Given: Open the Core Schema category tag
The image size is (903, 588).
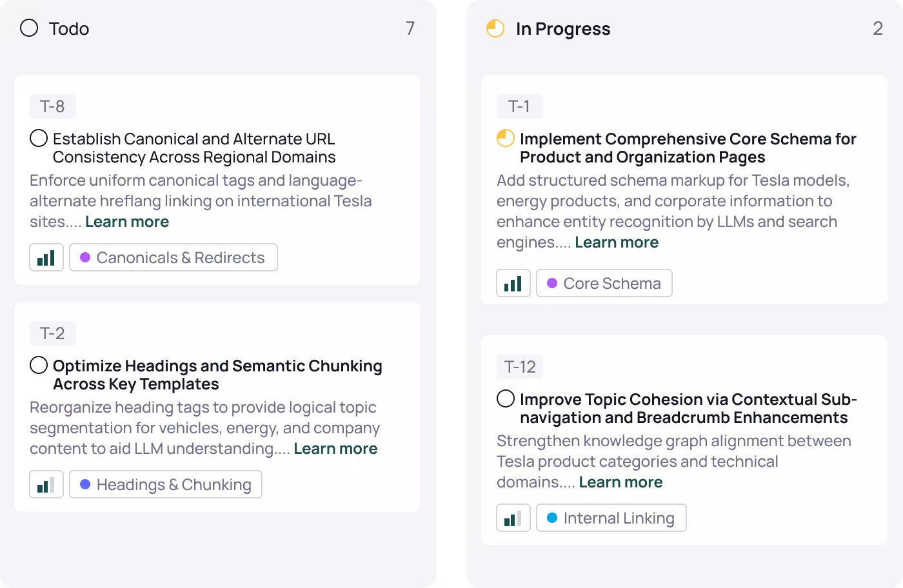Looking at the screenshot, I should pos(604,283).
